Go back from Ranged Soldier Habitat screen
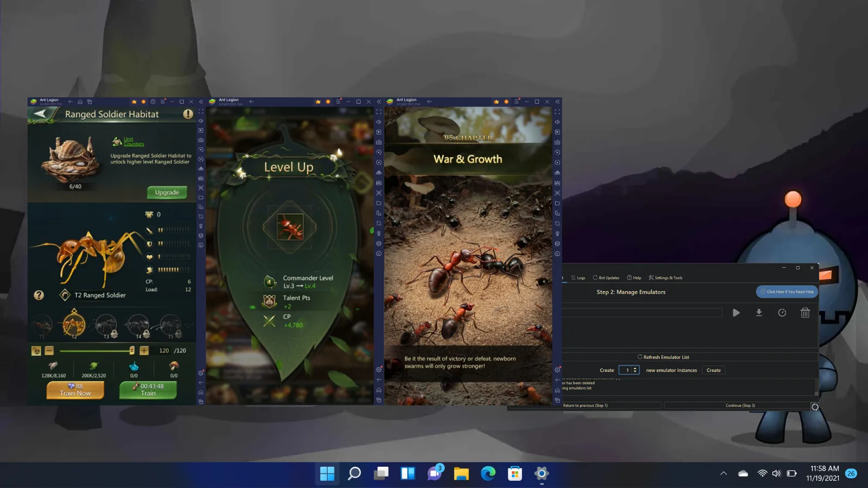This screenshot has height=488, width=868. point(41,114)
